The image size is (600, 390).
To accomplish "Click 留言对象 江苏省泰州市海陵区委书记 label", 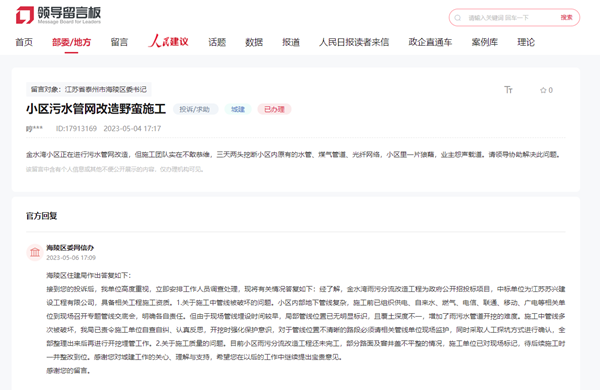I will [89, 90].
